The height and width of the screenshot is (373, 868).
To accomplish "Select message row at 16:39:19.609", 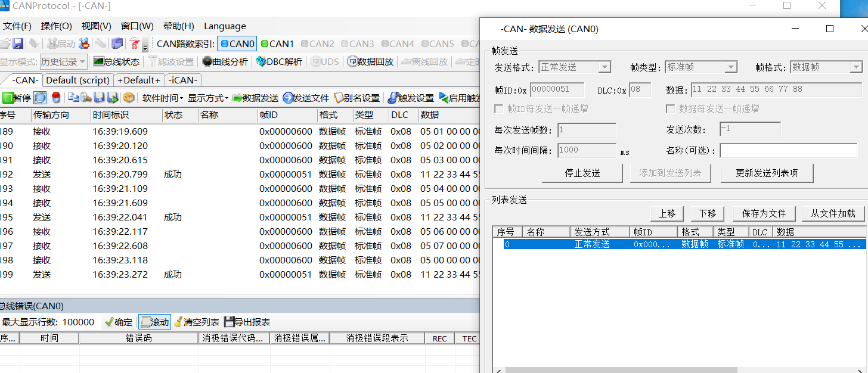I will [240, 132].
